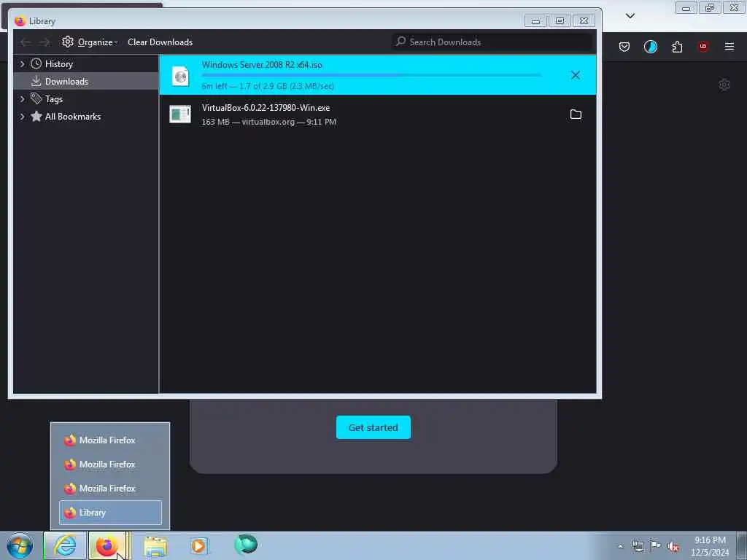Switch to second Mozilla Firefox window in taskbar list

point(110,464)
